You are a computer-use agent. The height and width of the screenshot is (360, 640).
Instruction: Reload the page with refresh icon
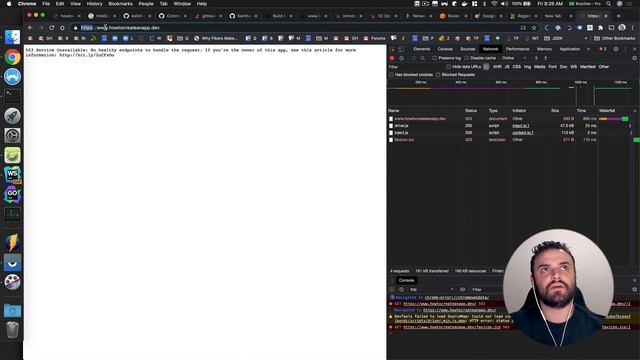[51, 28]
